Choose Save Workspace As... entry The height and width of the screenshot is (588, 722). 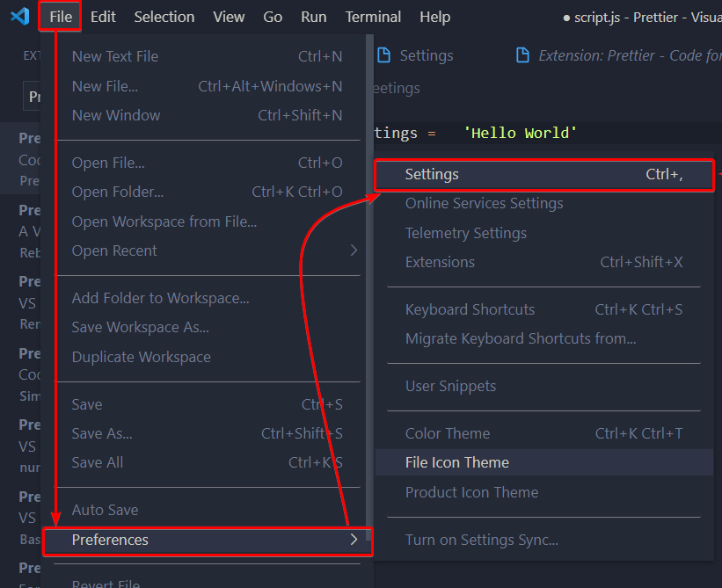(208, 327)
